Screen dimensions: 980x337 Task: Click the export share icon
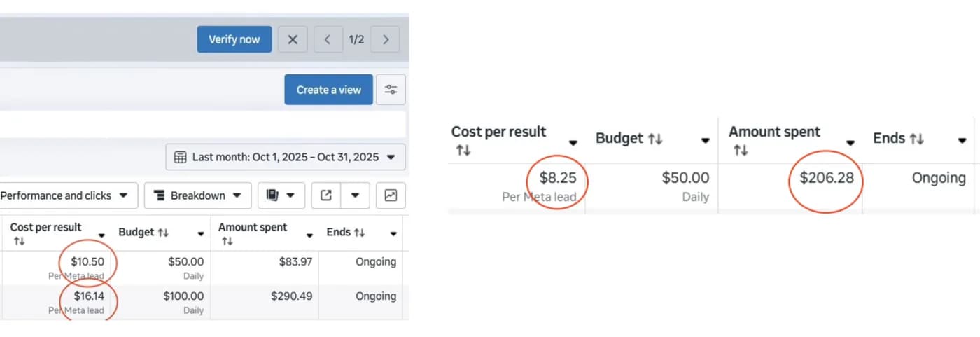pos(326,195)
